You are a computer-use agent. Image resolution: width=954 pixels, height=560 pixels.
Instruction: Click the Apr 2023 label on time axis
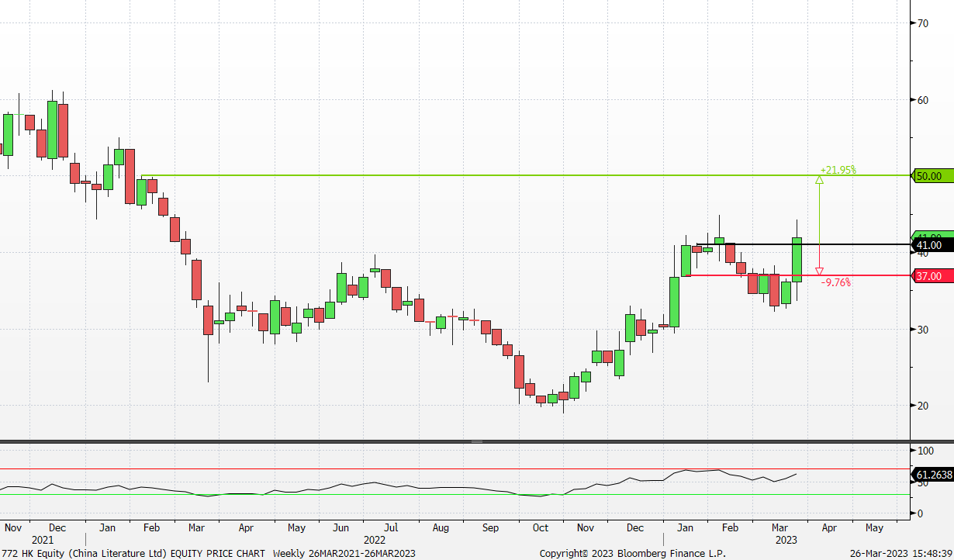(828, 528)
